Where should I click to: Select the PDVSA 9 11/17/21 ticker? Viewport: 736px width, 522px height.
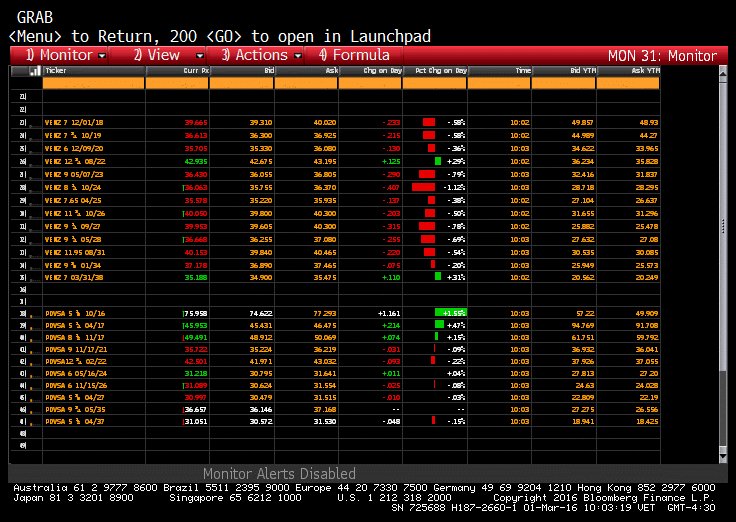[x=76, y=350]
